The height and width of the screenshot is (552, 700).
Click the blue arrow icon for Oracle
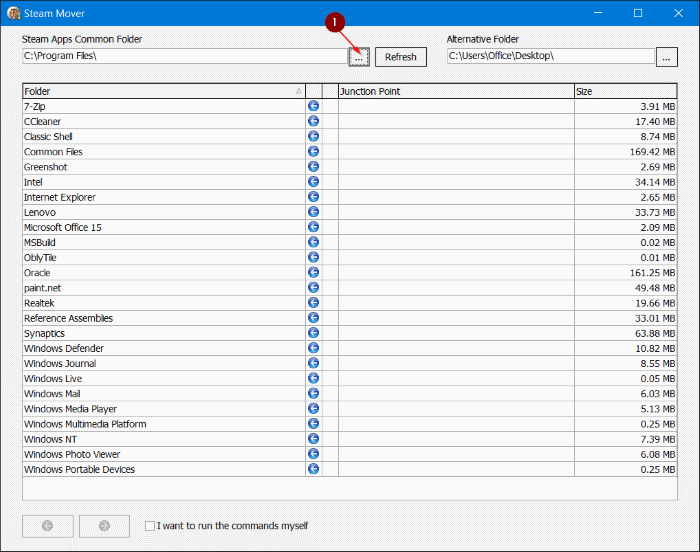click(x=313, y=272)
